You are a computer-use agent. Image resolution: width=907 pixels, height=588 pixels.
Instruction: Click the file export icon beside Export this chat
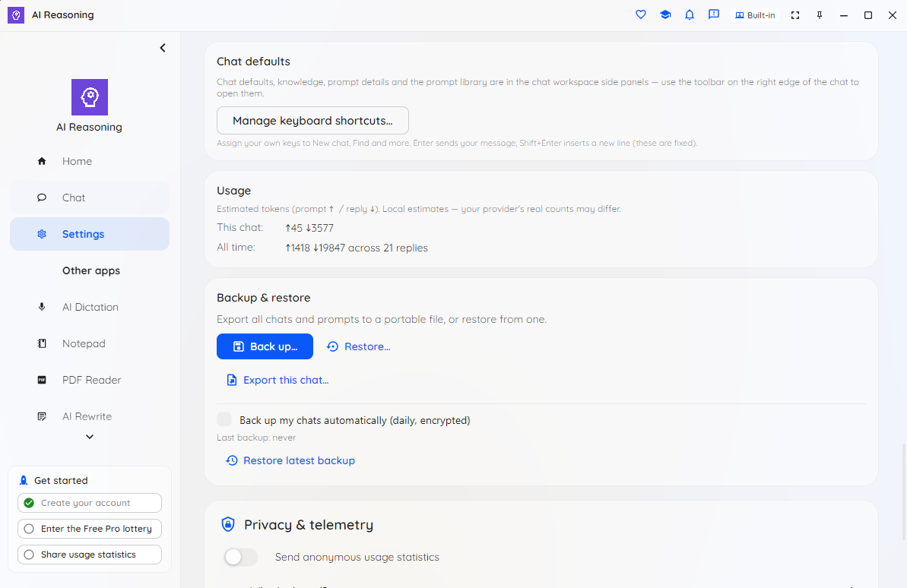231,380
